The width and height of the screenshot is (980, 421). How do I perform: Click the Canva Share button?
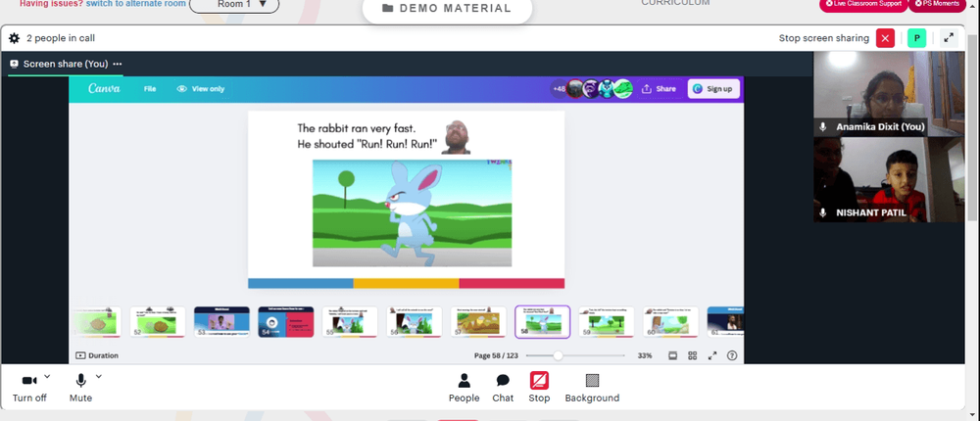[659, 89]
